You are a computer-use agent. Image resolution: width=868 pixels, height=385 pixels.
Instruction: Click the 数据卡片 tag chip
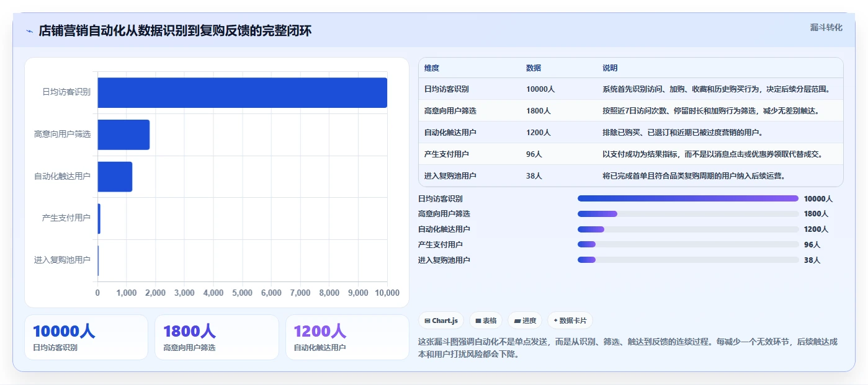coord(570,321)
